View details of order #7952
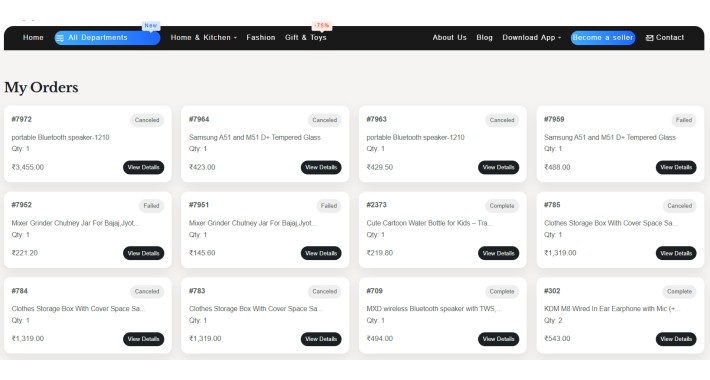710x380 pixels. click(x=143, y=253)
